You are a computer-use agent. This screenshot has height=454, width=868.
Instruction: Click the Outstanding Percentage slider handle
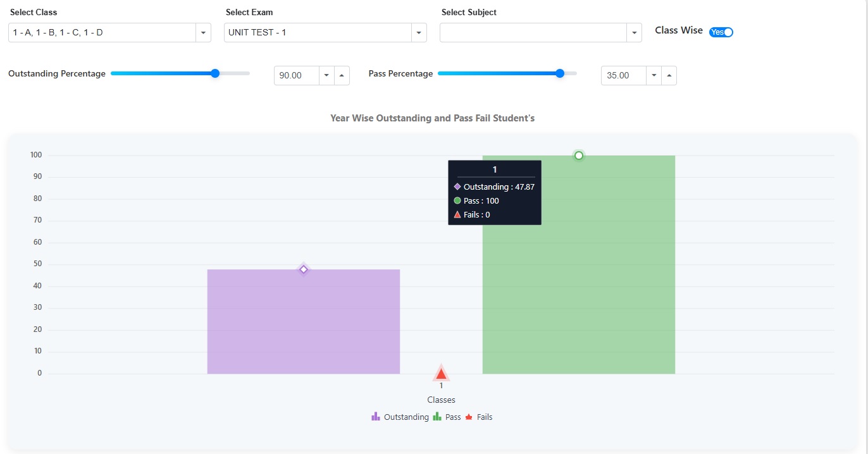(215, 73)
